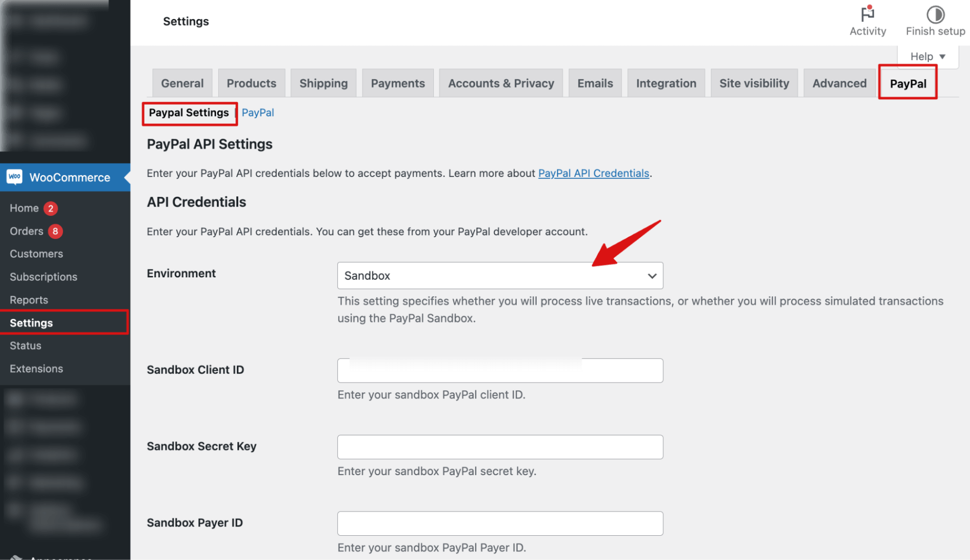The height and width of the screenshot is (560, 970).
Task: Expand the Help dropdown
Action: click(927, 57)
